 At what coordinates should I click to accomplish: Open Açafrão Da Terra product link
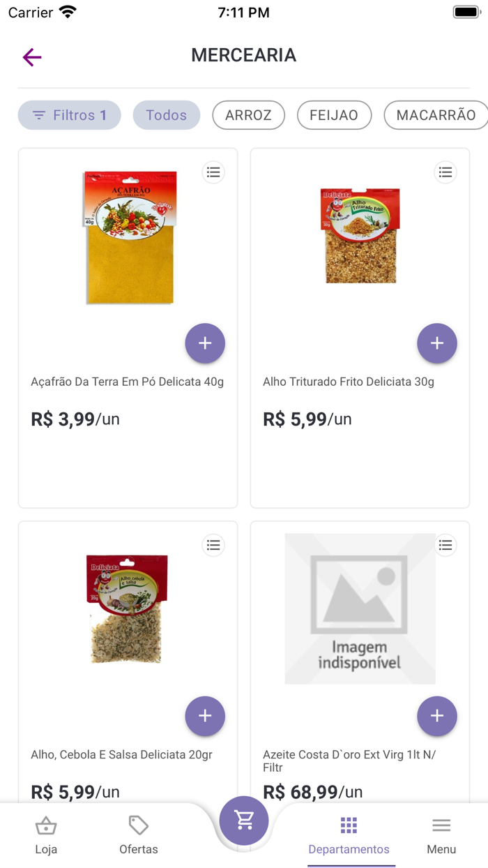(128, 382)
